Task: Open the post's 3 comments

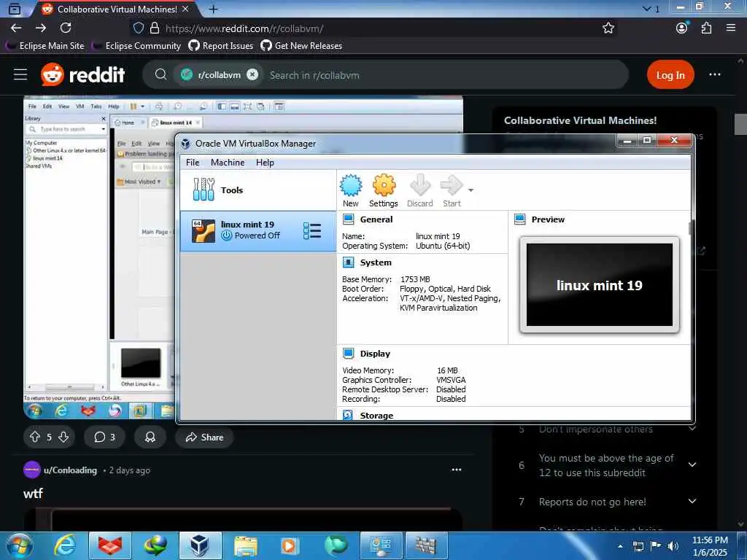Action: coord(105,437)
